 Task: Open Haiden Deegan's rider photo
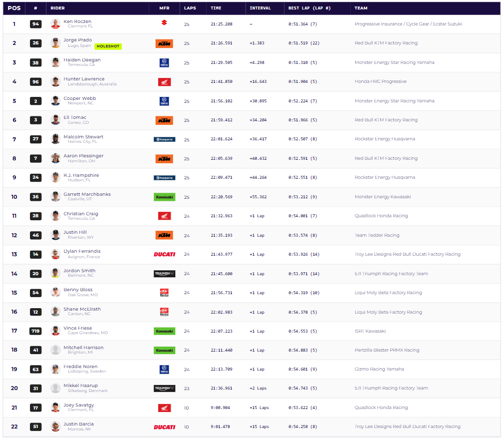[x=55, y=62]
